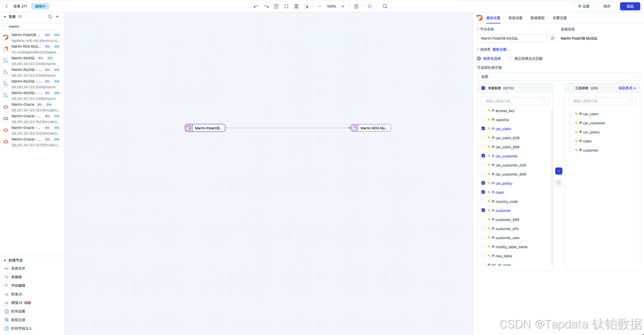Screen dimensions: 644x335
Task: Select the Martin RDS My... node on the canvas
Action: [371, 128]
